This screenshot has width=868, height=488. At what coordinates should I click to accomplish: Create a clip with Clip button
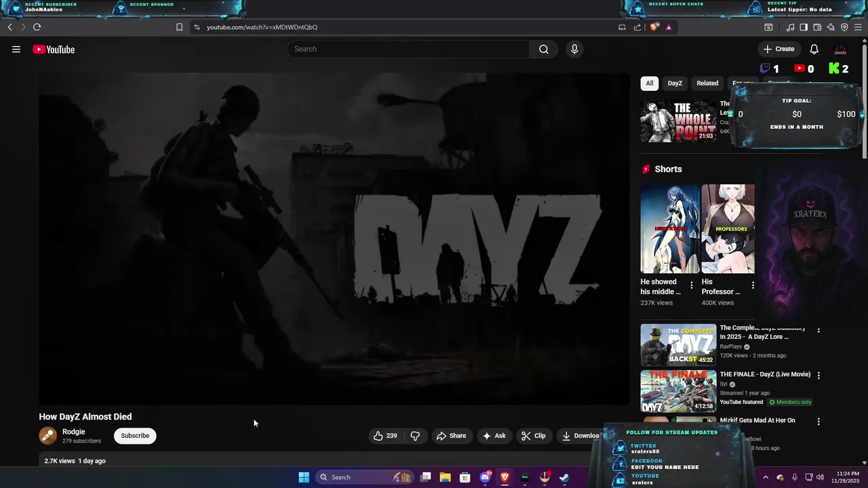click(x=533, y=436)
